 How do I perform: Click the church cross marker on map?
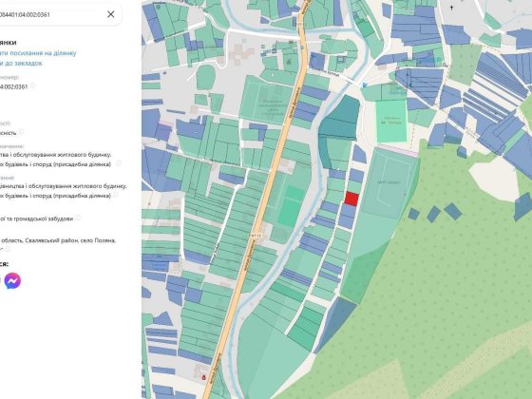tap(451, 8)
